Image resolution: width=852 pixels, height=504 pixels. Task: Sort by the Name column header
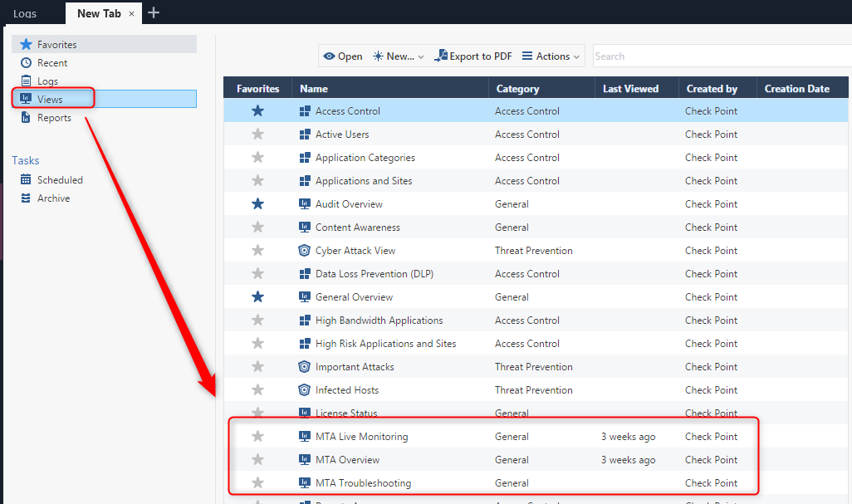pos(390,89)
